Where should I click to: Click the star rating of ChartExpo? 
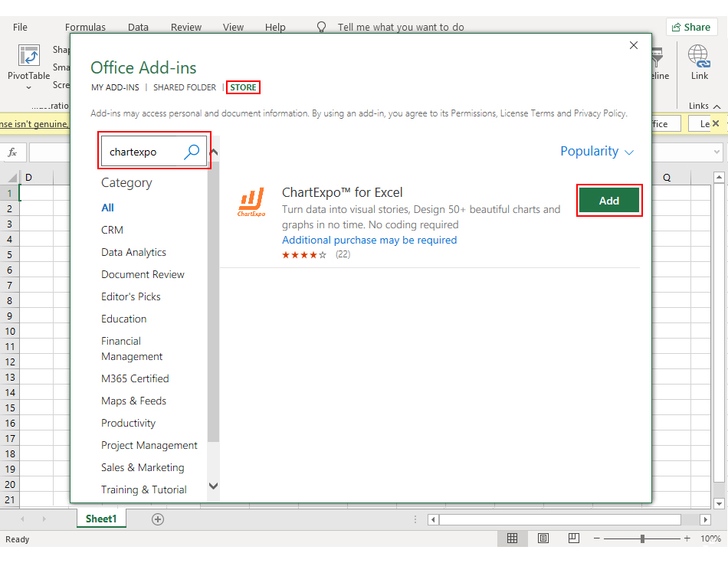pos(304,255)
